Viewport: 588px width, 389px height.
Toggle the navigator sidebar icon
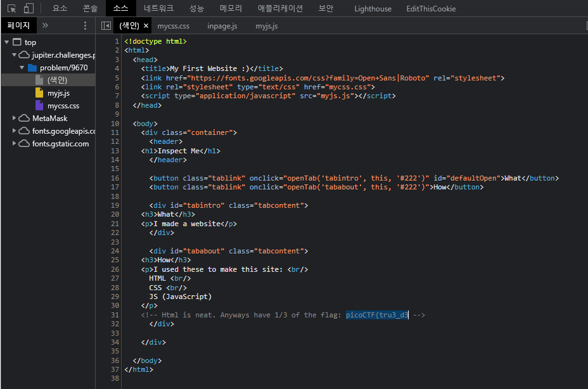pyautogui.click(x=106, y=25)
